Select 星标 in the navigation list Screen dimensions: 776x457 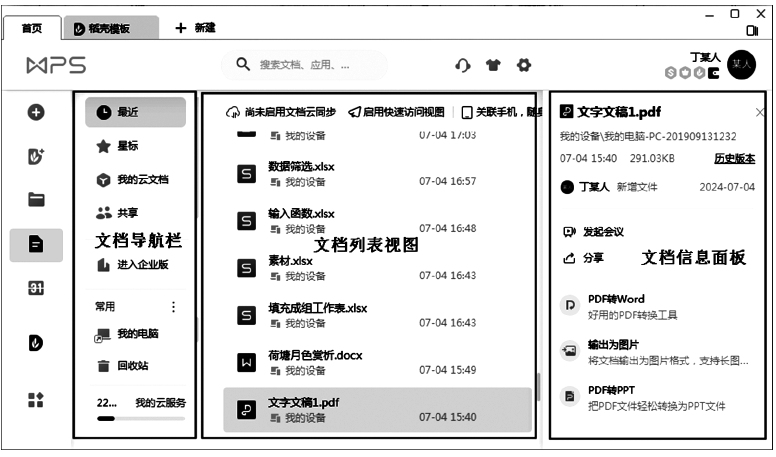127,146
